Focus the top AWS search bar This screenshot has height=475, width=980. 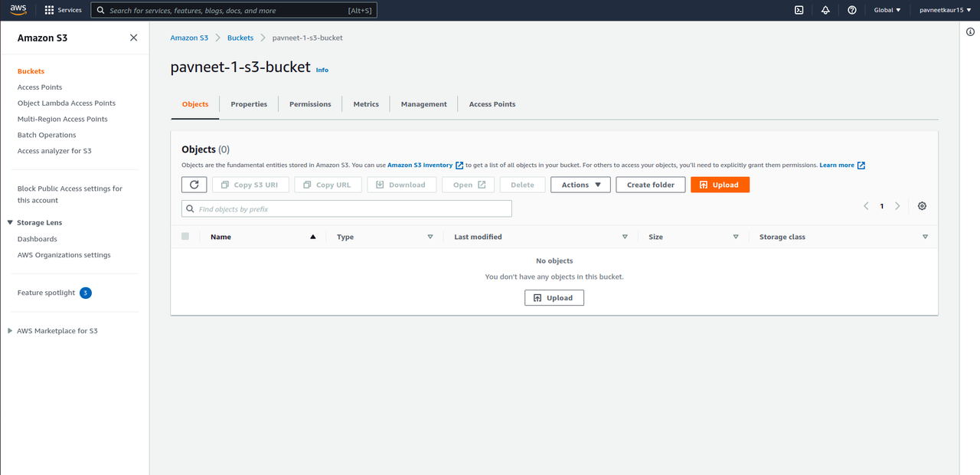click(x=234, y=10)
